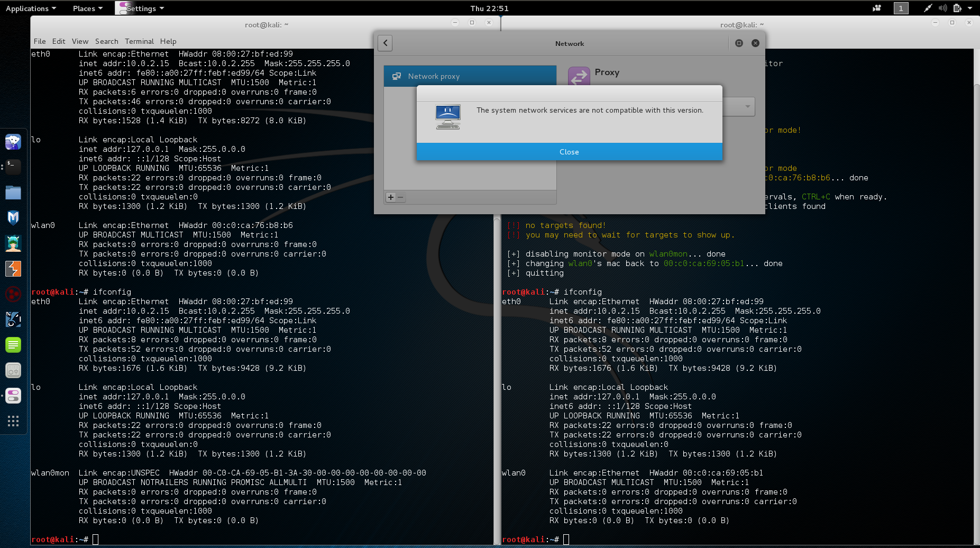Open the terminal's Help menu
This screenshot has width=980, height=548.
pos(168,41)
